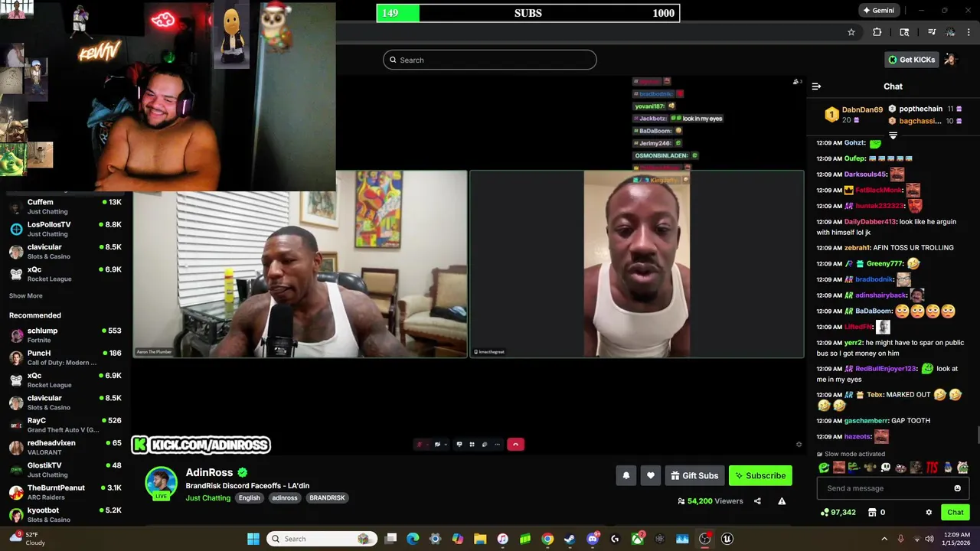
Task: Click AdinRoss channel avatar with LIVE badge
Action: pyautogui.click(x=161, y=483)
